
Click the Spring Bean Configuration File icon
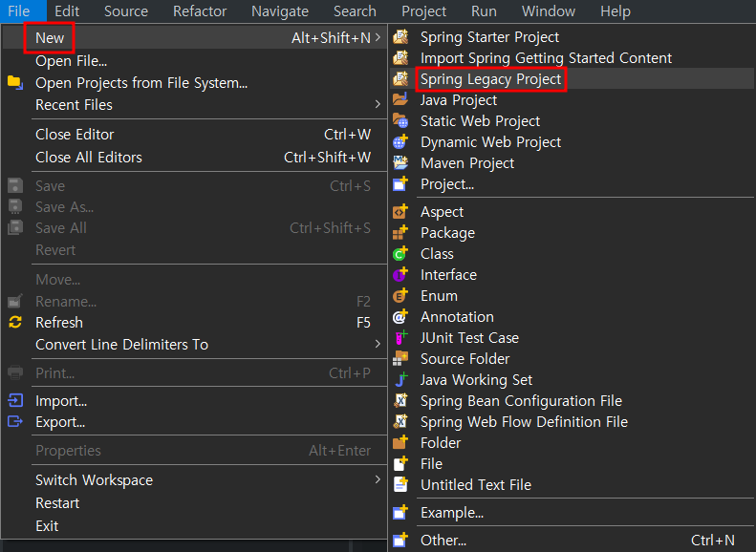(x=400, y=401)
